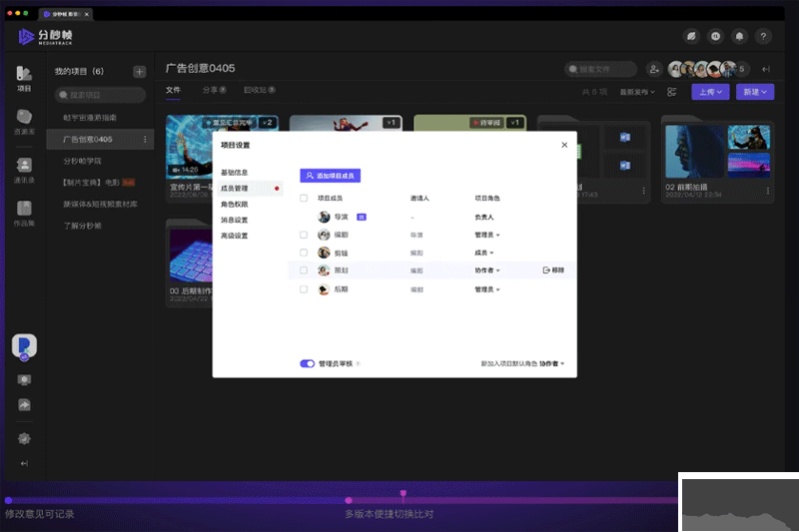Click the member avatars group in header

708,69
